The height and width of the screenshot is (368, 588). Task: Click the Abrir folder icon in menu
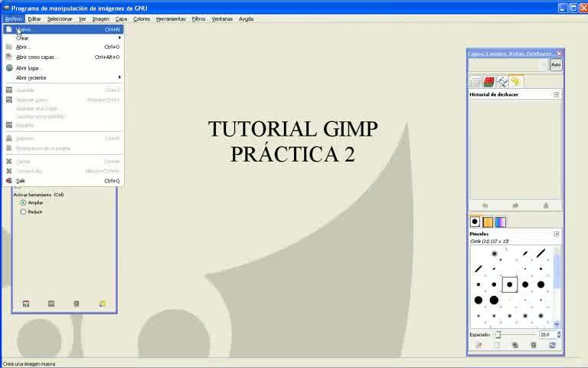pos(9,47)
